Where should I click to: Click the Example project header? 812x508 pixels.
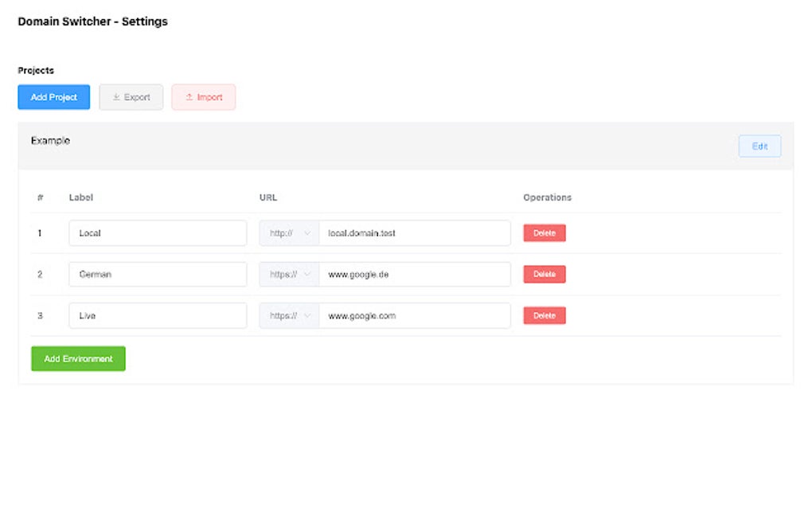coord(50,140)
